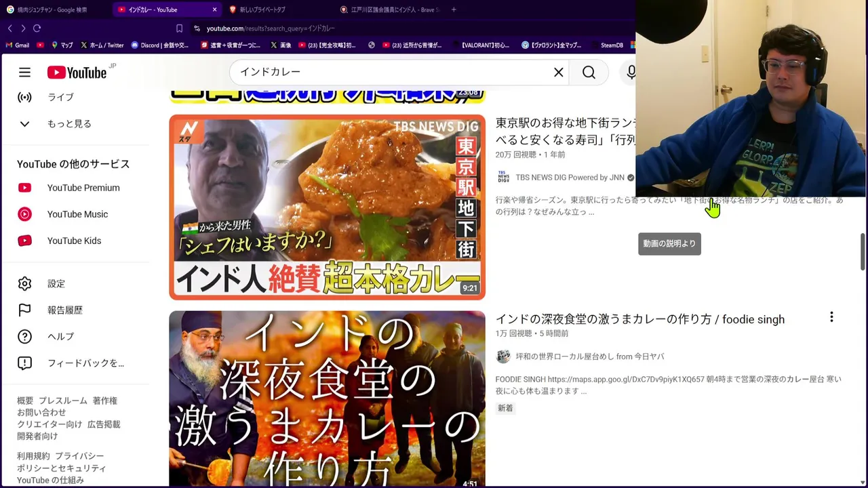Reload the page

tap(37, 28)
